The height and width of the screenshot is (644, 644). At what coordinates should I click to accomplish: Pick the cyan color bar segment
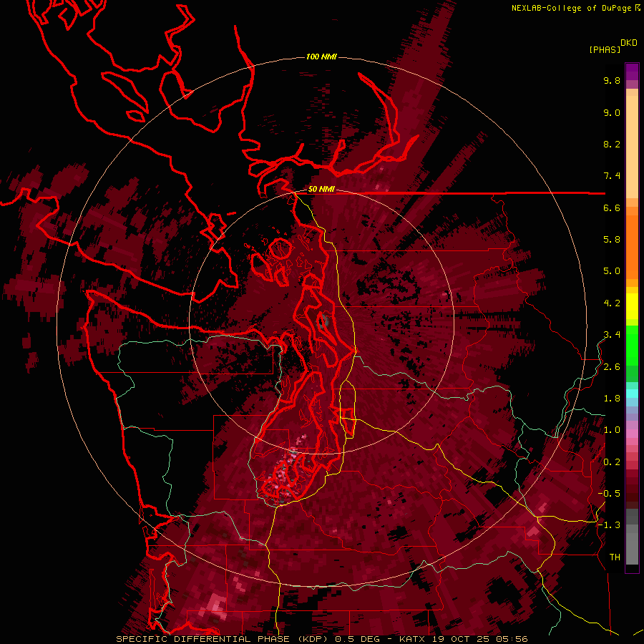coord(632,394)
